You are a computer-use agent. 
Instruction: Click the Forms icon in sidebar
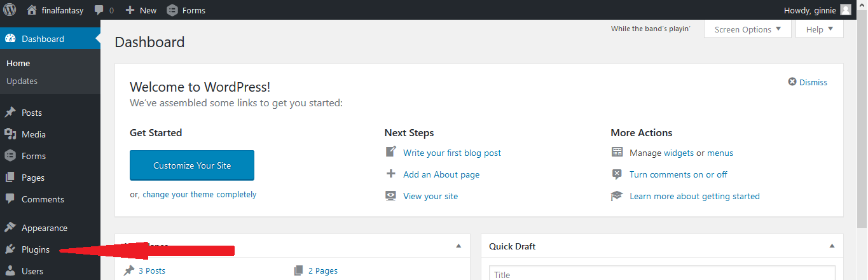pos(10,156)
